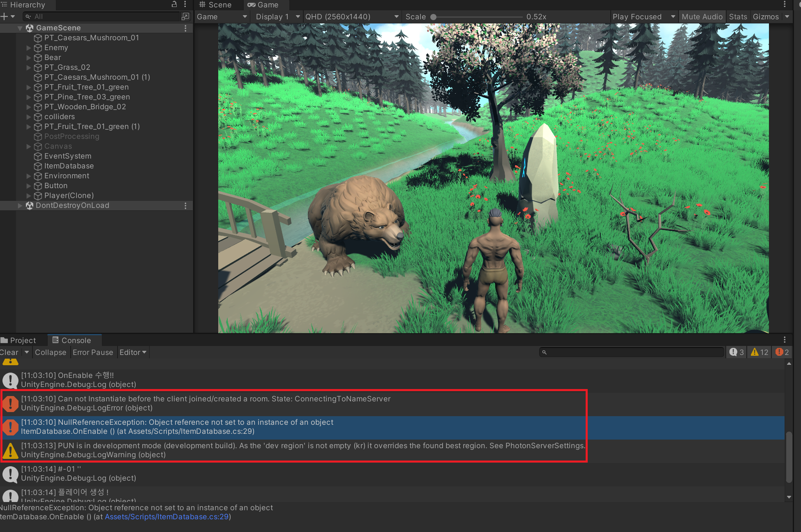Toggle Error Pause in the Console
This screenshot has height=532, width=801.
92,352
